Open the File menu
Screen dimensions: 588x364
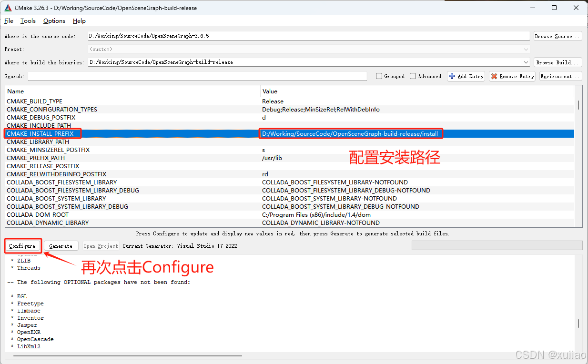click(x=9, y=20)
